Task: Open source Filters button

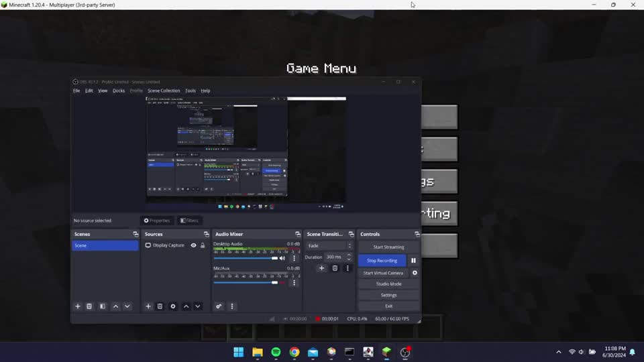Action: click(x=189, y=221)
